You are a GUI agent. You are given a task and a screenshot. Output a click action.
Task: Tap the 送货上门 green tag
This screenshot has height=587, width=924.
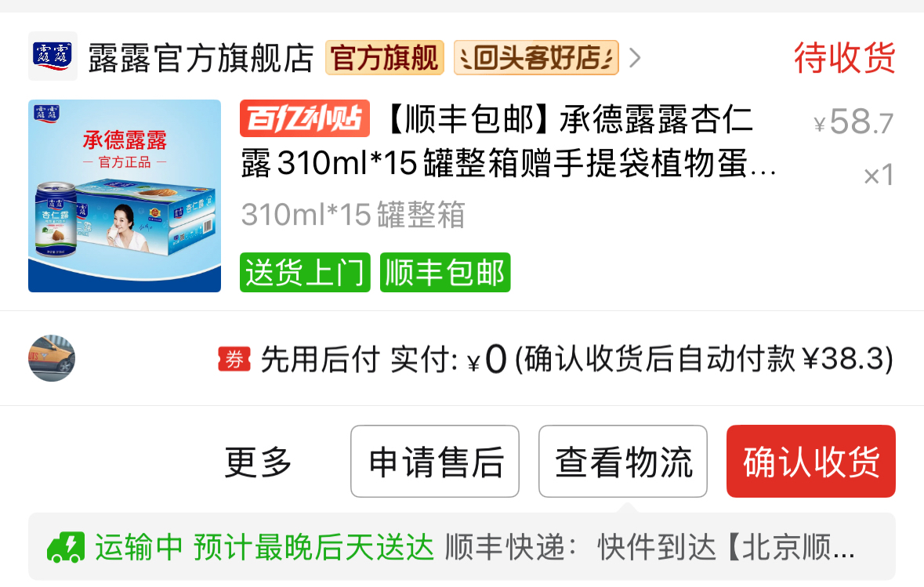pos(305,272)
